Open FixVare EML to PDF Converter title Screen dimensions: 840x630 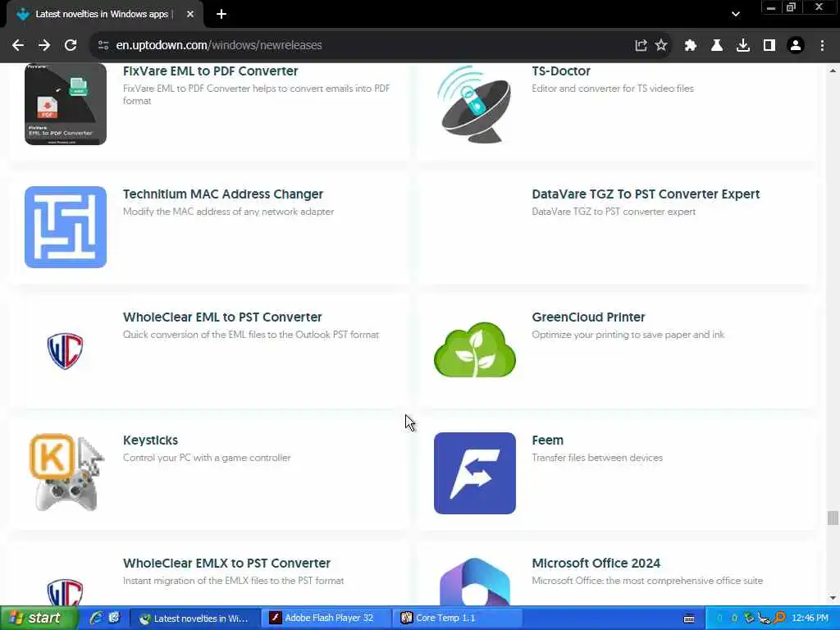tap(210, 71)
